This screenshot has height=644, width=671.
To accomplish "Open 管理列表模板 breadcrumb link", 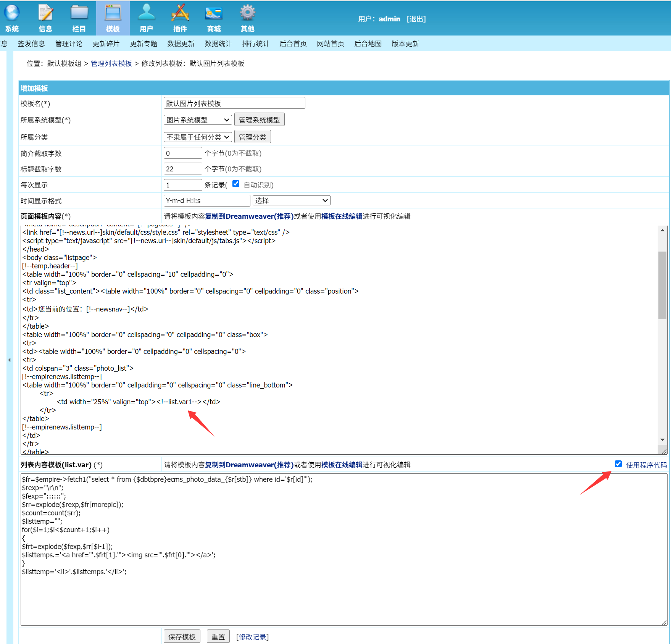I will point(111,63).
